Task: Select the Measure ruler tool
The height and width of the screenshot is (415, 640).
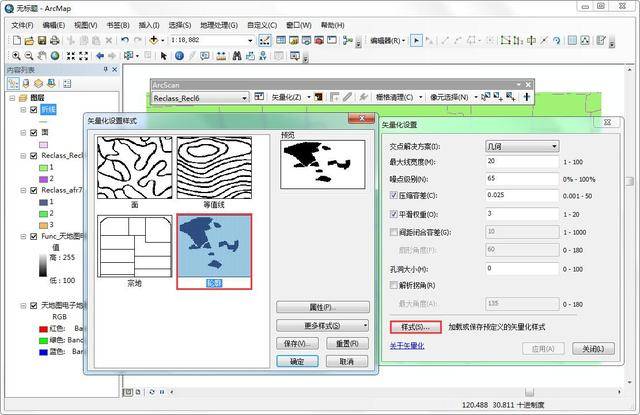Action: coord(221,56)
